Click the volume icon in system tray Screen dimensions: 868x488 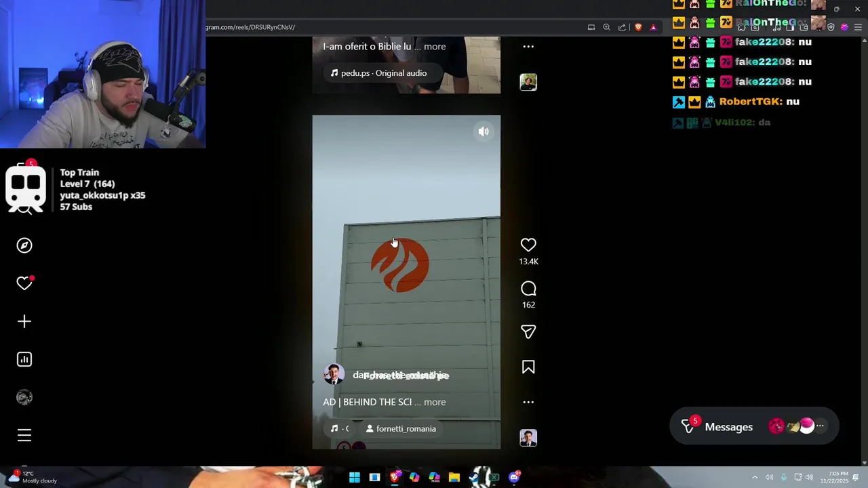point(809,477)
